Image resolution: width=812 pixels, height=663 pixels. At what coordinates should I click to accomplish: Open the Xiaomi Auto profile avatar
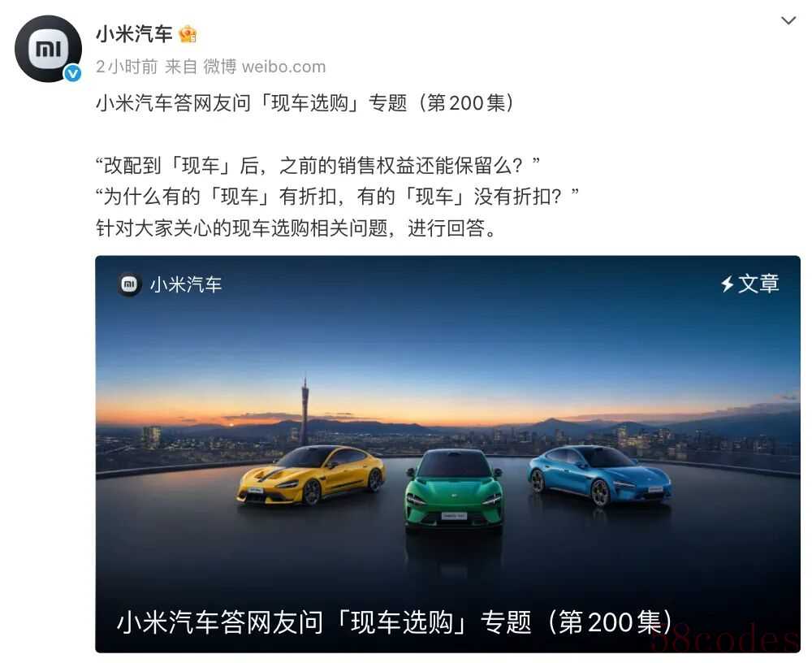[x=48, y=48]
